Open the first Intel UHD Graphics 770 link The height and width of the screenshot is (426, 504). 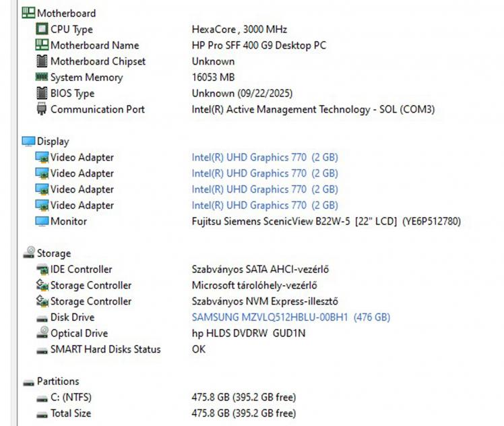click(264, 158)
